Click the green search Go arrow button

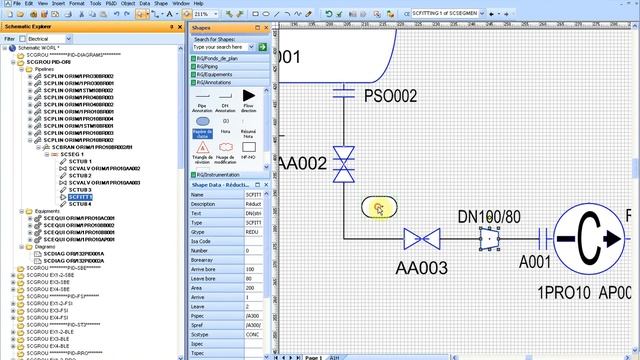point(262,47)
